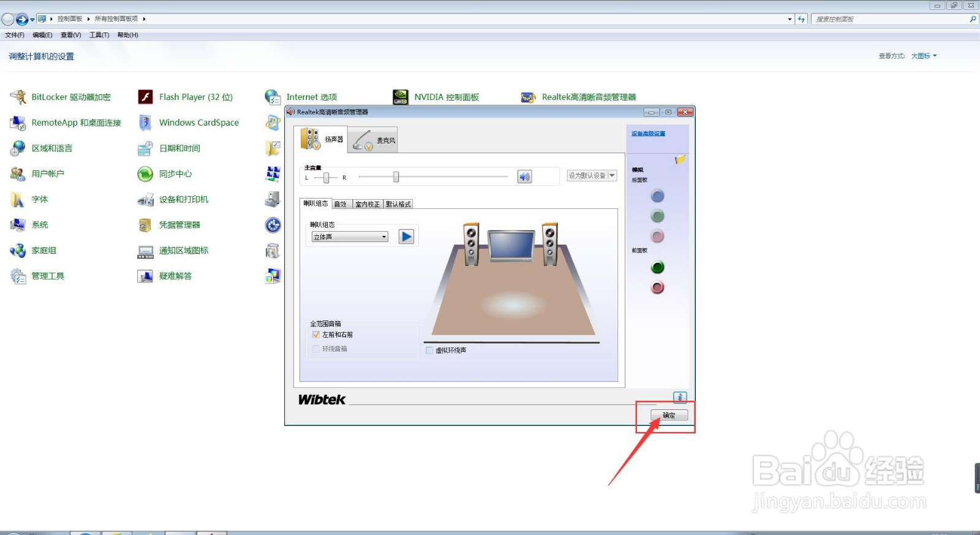Open RemoteApp 和桌面连接
Image resolution: width=980 pixels, height=535 pixels.
pyautogui.click(x=66, y=123)
